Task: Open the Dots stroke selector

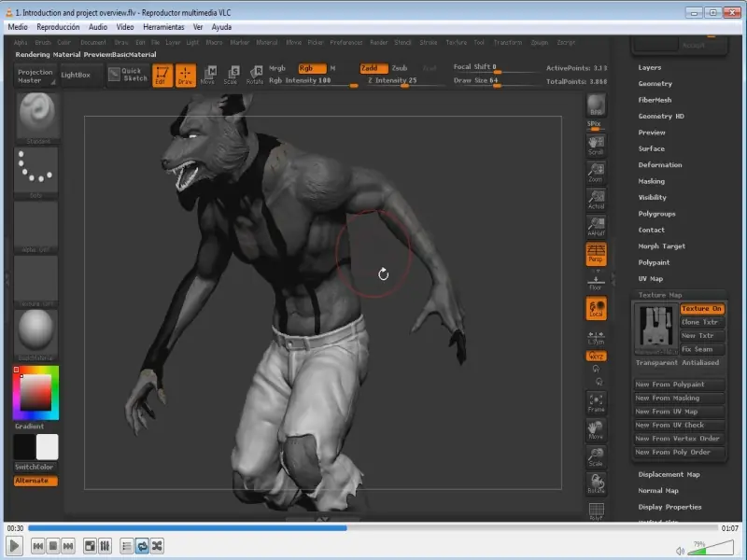Action: click(35, 173)
